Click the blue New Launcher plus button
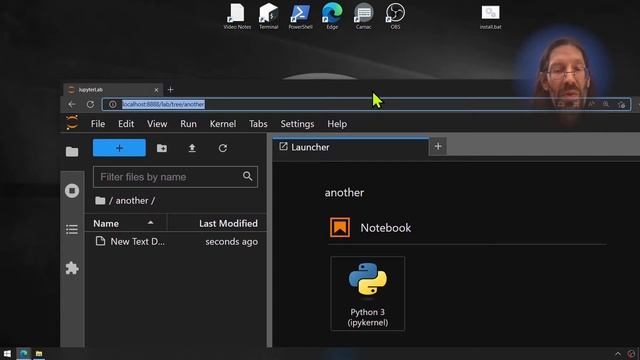Viewport: 640px width, 360px height. click(119, 148)
